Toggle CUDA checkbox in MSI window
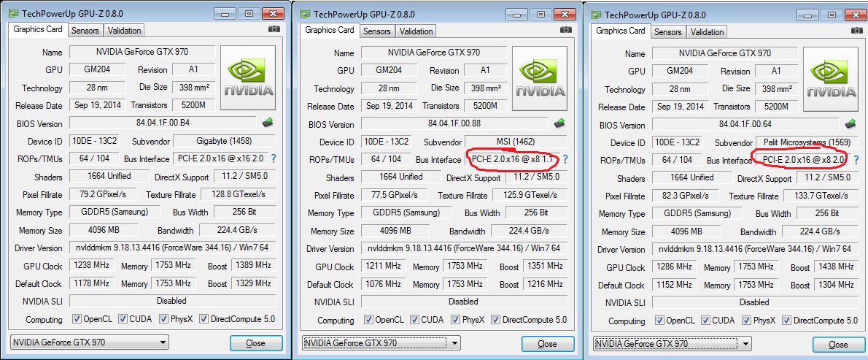 (x=414, y=320)
